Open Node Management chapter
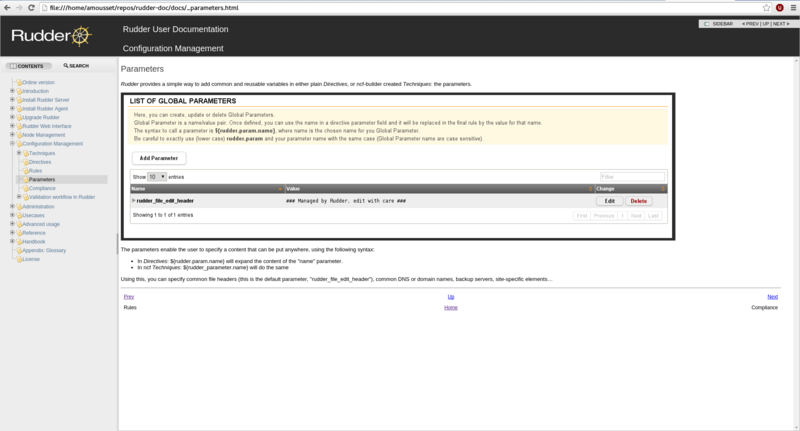This screenshot has height=431, width=800. click(x=43, y=135)
